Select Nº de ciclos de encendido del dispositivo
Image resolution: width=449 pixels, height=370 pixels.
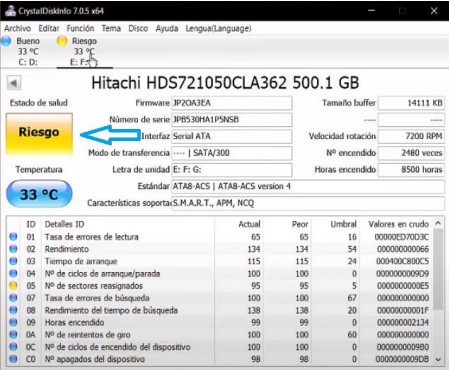(x=220, y=347)
